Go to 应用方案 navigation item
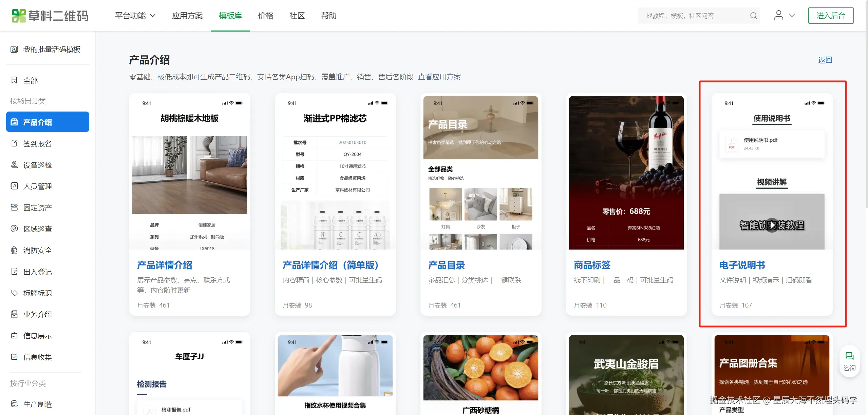Image resolution: width=868 pixels, height=415 pixels. [x=187, y=16]
